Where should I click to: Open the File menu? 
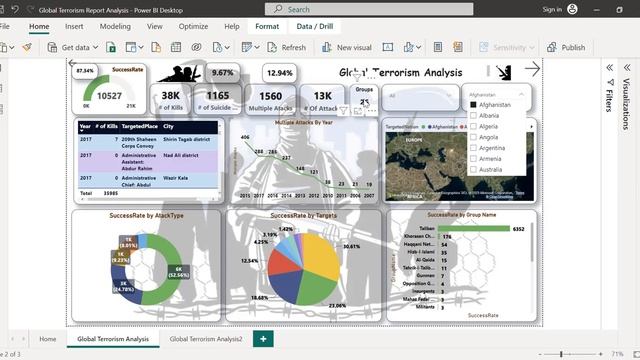[x=4, y=27]
